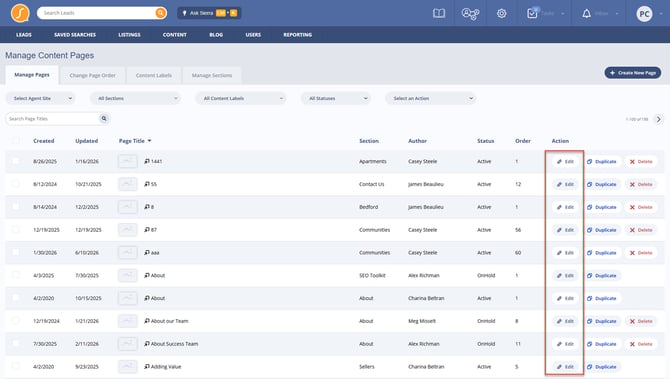Check the box for About Success Team
Screen dimensions: 670x379
click(x=16, y=343)
